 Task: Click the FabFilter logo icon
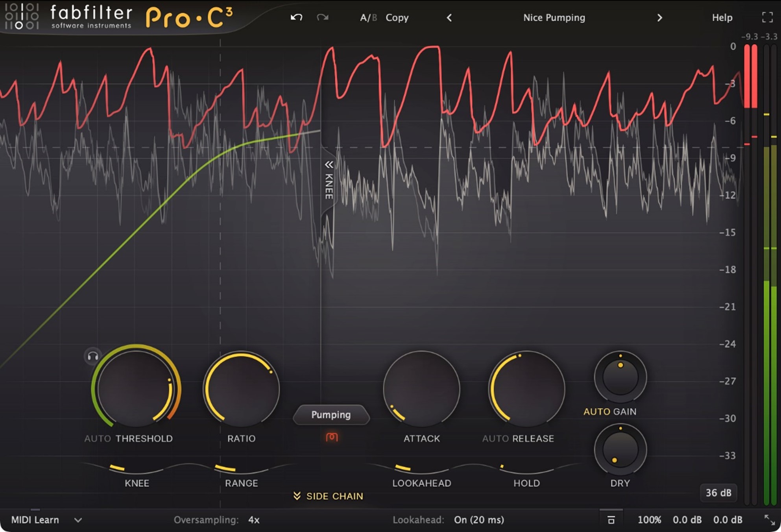[x=22, y=17]
